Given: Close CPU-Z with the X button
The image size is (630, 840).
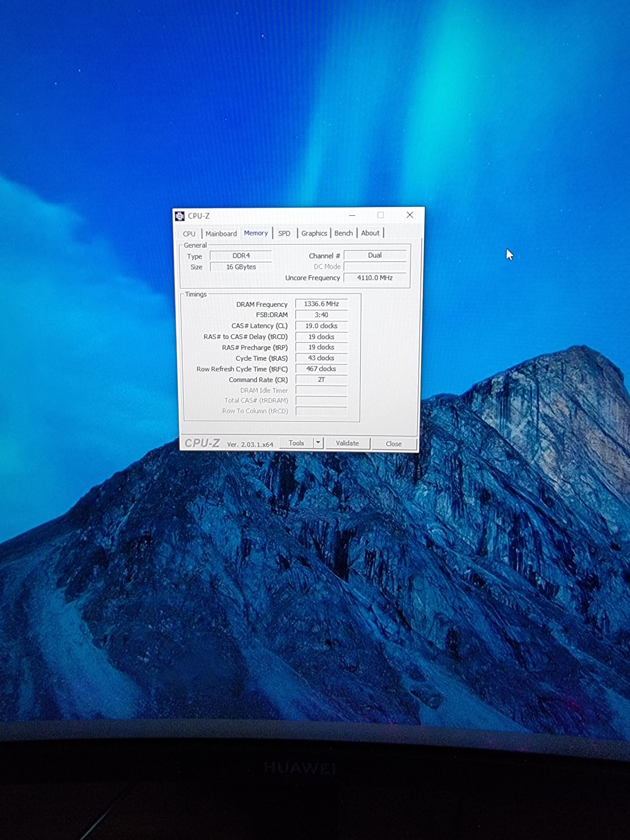Looking at the screenshot, I should (410, 215).
